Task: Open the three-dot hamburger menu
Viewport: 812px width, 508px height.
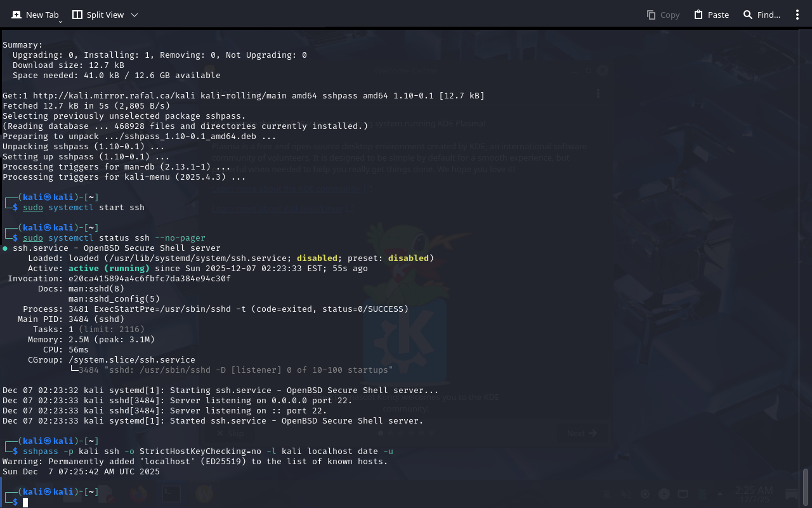Action: click(x=796, y=15)
